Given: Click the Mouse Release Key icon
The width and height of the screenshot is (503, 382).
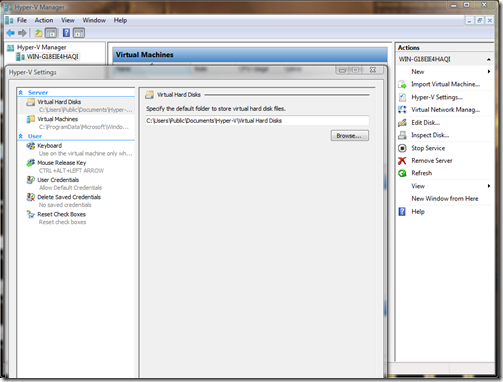Looking at the screenshot, I should [31, 163].
